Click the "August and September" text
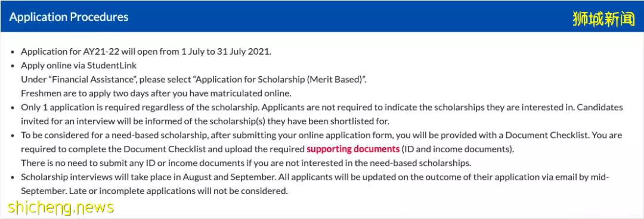The width and height of the screenshot is (644, 219). (x=225, y=177)
